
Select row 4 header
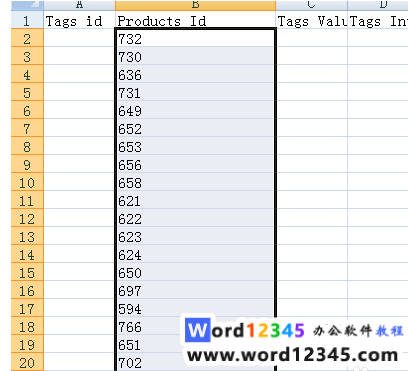point(27,74)
